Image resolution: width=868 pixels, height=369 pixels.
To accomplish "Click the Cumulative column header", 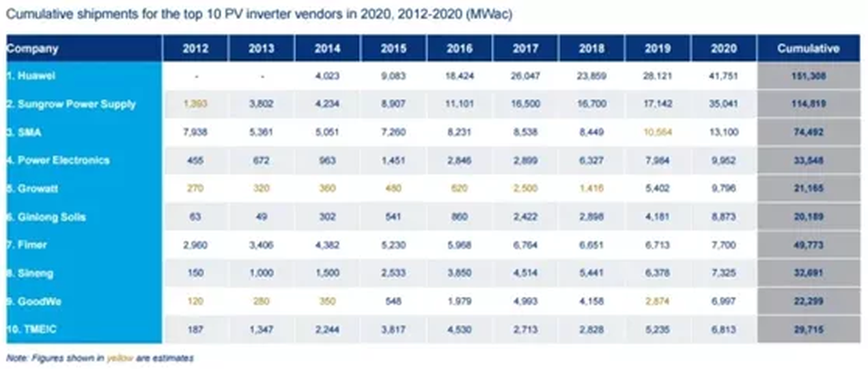I will [x=808, y=49].
